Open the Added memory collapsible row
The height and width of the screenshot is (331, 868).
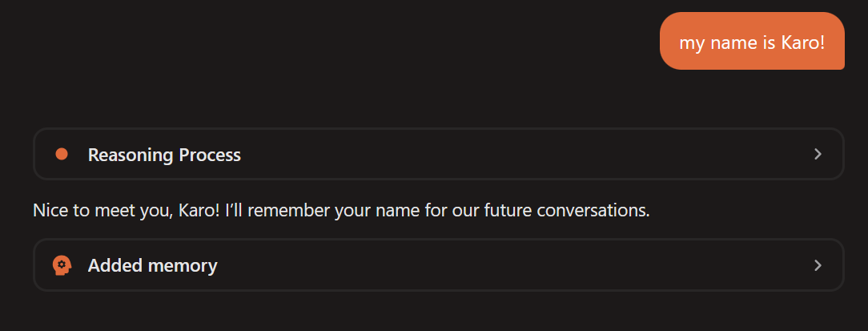pos(438,264)
